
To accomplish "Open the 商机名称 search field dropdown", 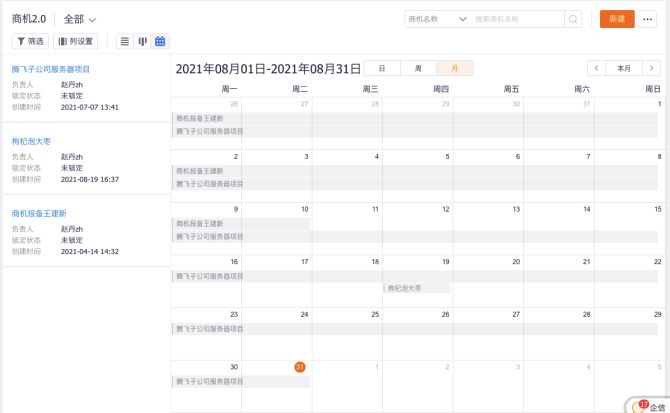I will click(x=437, y=19).
